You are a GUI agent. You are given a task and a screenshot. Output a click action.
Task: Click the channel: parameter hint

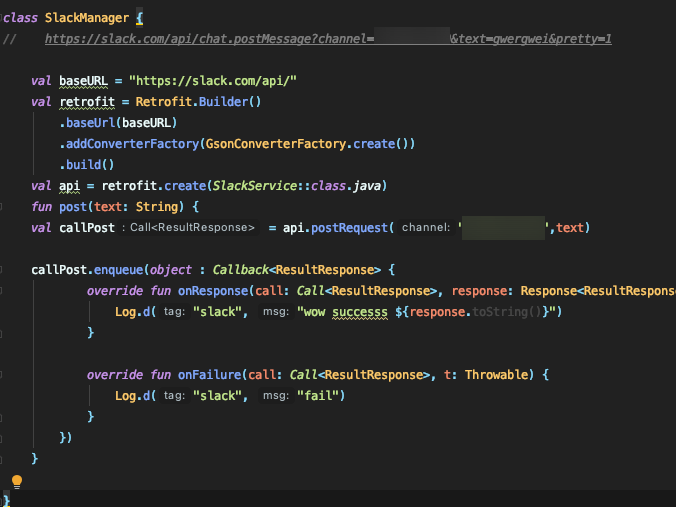click(x=426, y=228)
